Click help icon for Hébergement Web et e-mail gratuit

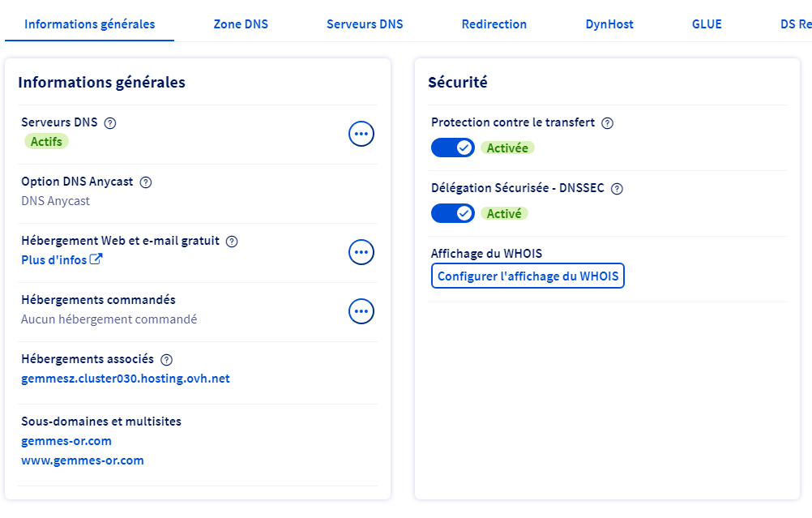point(232,242)
